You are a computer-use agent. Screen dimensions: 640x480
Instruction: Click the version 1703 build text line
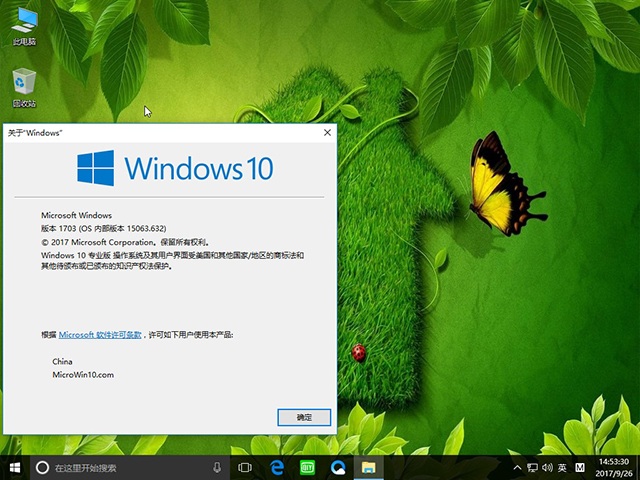pos(104,229)
